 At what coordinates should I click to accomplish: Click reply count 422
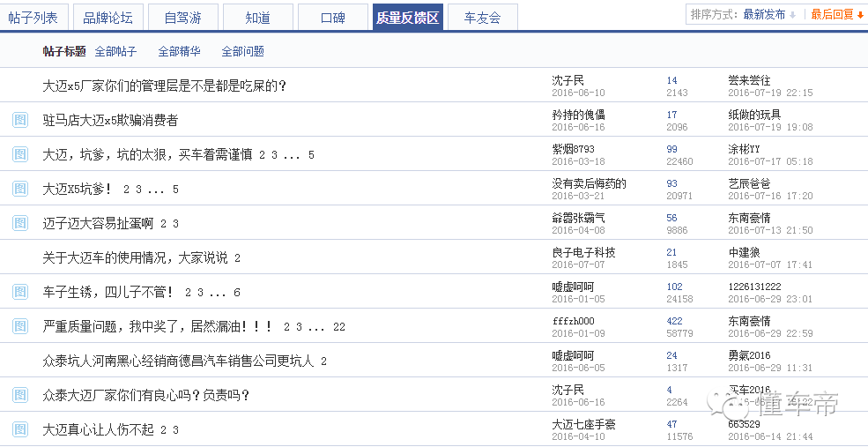(674, 321)
